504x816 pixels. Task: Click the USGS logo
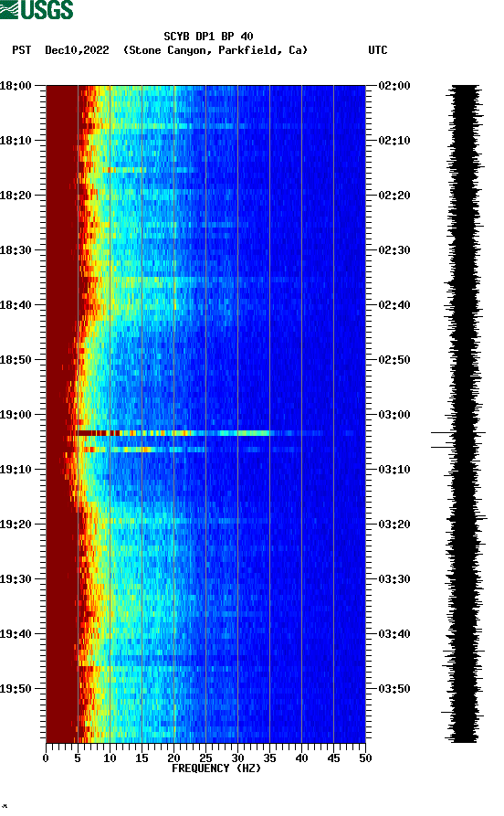[37, 9]
